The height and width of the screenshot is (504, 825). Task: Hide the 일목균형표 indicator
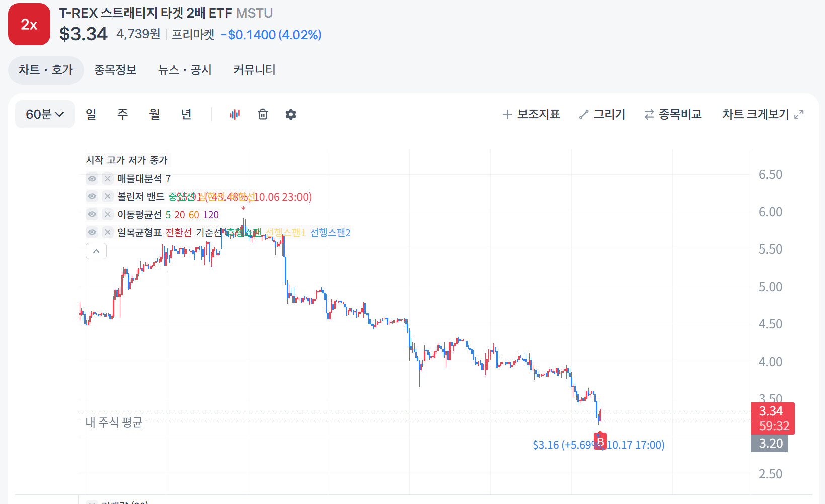click(92, 232)
